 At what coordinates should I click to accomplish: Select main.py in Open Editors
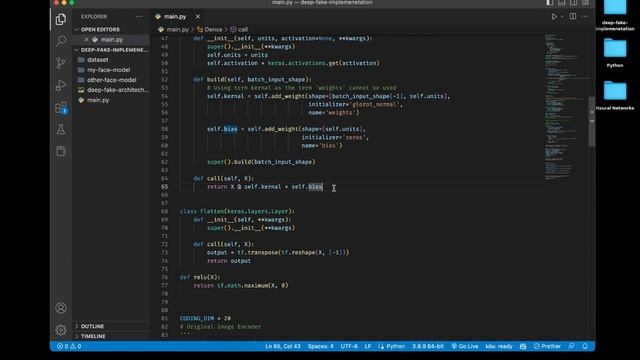[111, 40]
